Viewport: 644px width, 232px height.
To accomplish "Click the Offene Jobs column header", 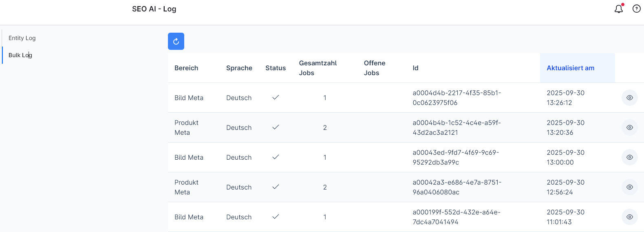I will (374, 68).
